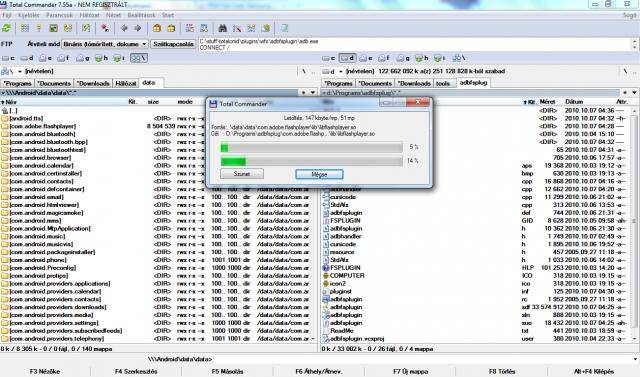Click F7 Új mappa button

coord(410,371)
